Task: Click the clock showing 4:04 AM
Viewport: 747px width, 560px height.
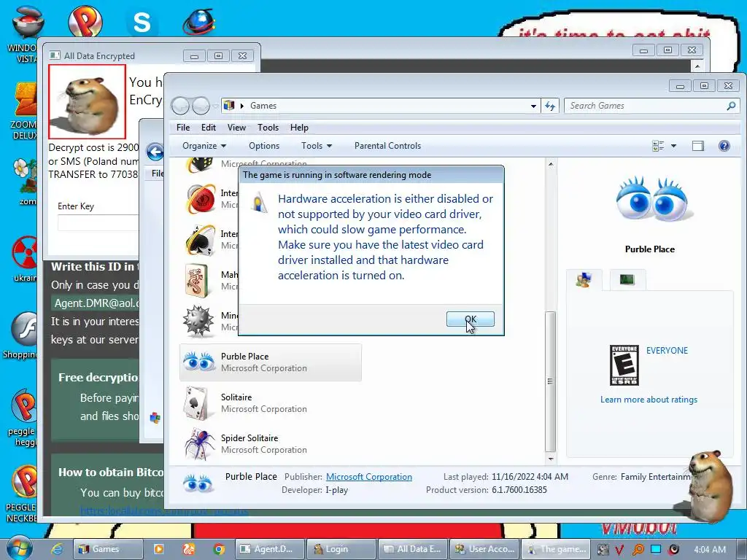Action: click(x=710, y=549)
